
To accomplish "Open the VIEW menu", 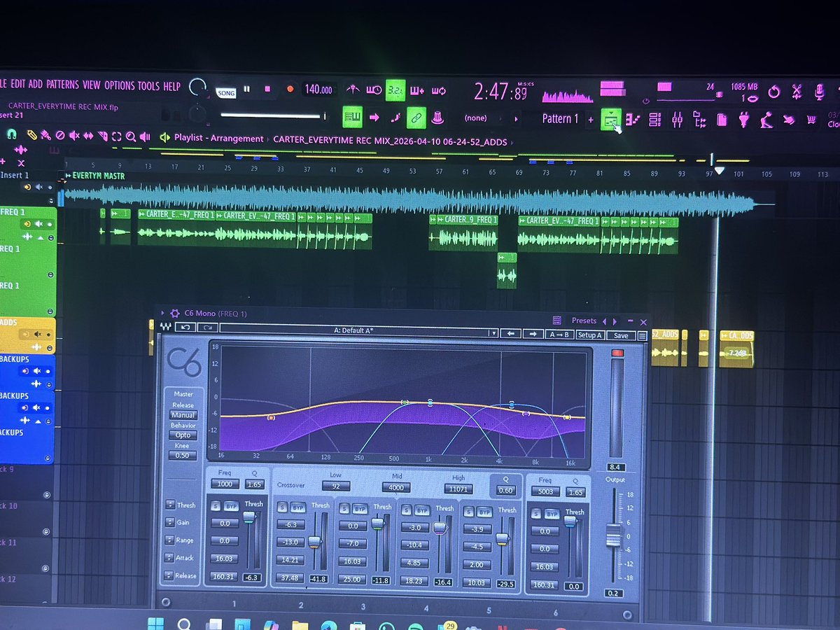I will (x=92, y=85).
